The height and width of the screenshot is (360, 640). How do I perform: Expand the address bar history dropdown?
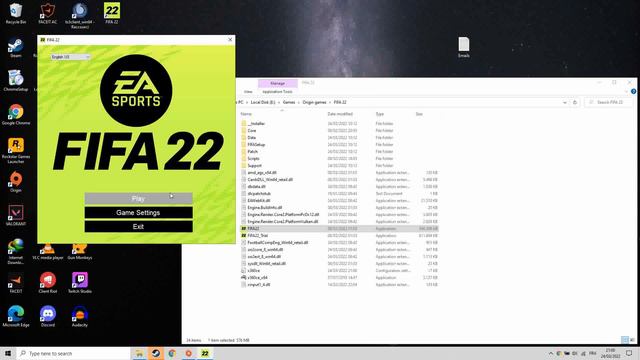(x=564, y=102)
